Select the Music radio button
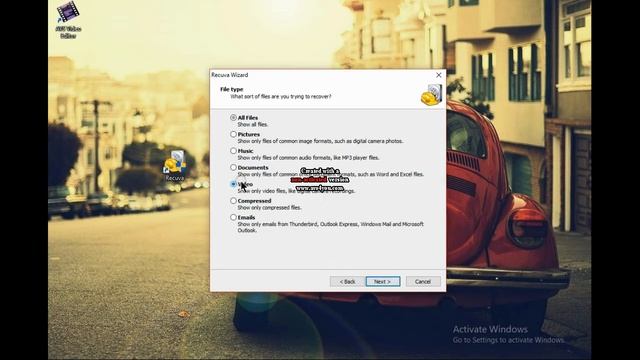Viewport: 640px width, 360px height. (x=233, y=151)
